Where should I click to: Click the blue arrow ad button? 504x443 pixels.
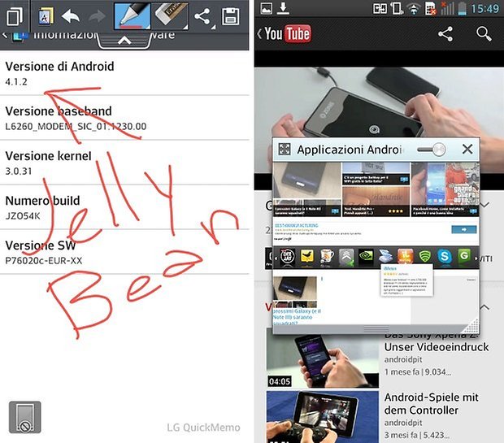[x=464, y=229]
